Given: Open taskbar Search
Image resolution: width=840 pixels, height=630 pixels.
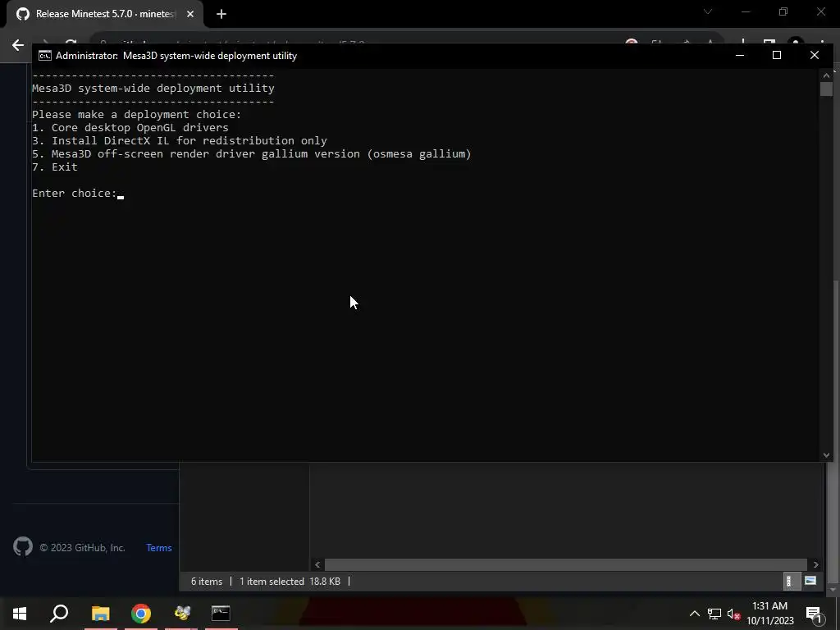Looking at the screenshot, I should 59,613.
